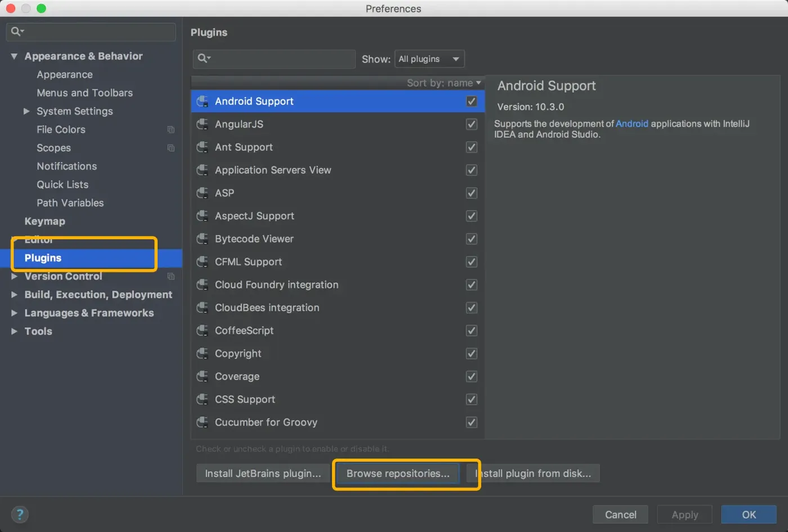Screen dimensions: 788x532
Task: Click the File Colors project-level icon
Action: point(171,130)
